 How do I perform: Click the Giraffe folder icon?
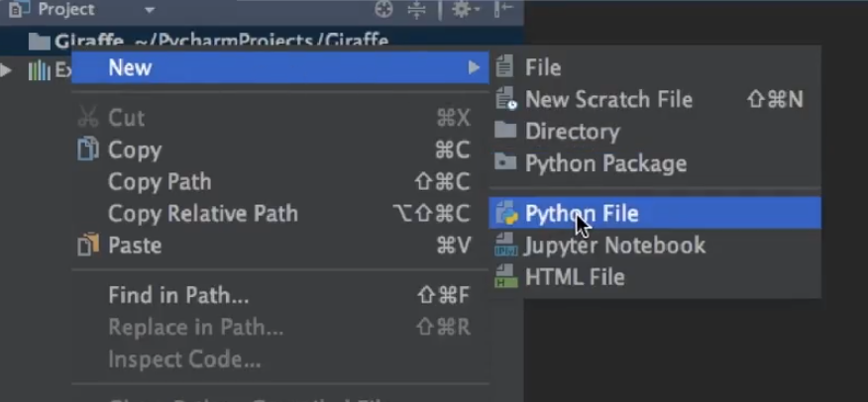tap(39, 41)
